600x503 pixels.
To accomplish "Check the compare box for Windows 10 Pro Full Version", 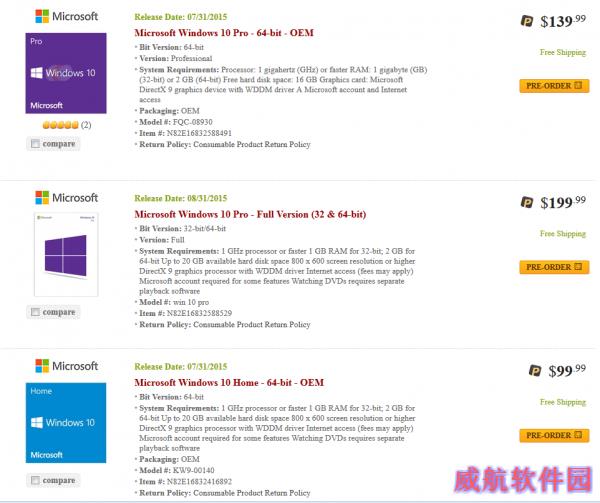I will [x=35, y=312].
